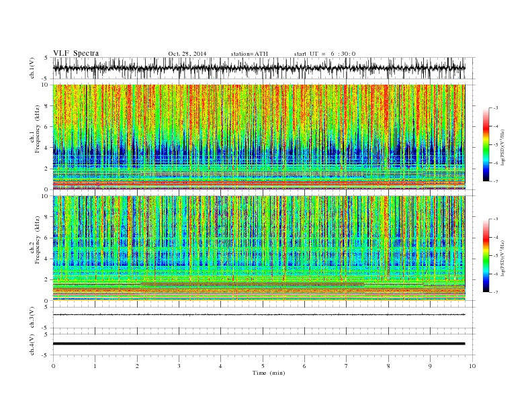Click the ch.1 voltage waveform trace

point(259,68)
